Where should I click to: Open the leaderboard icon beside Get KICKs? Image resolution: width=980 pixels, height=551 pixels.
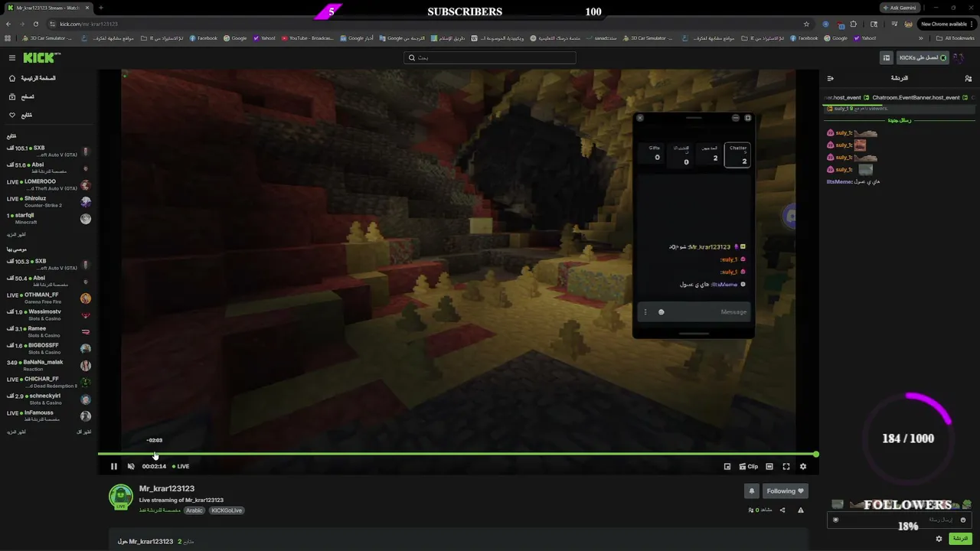[887, 57]
